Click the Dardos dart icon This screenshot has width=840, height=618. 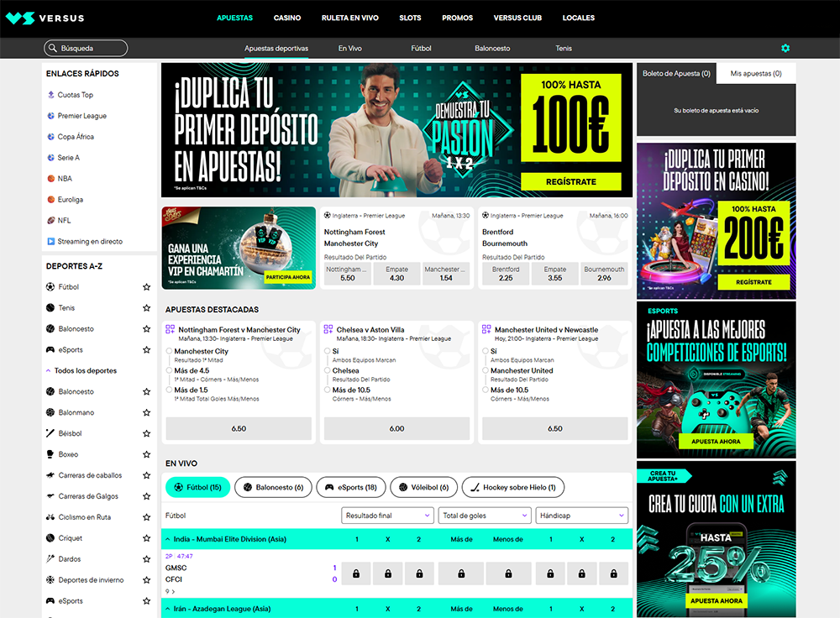[50, 559]
